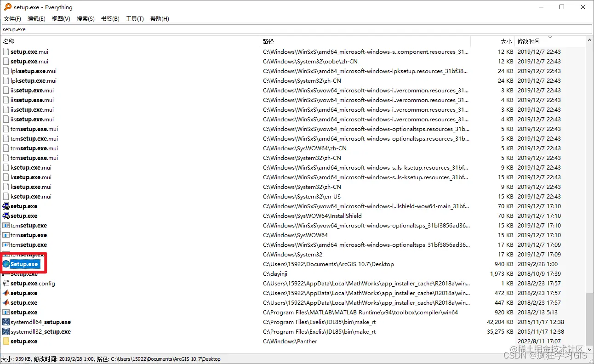The width and height of the screenshot is (594, 364).
Task: Click icon of lpksetup.exe.mui in WinSxS lpksetup.resources
Action: (6, 71)
